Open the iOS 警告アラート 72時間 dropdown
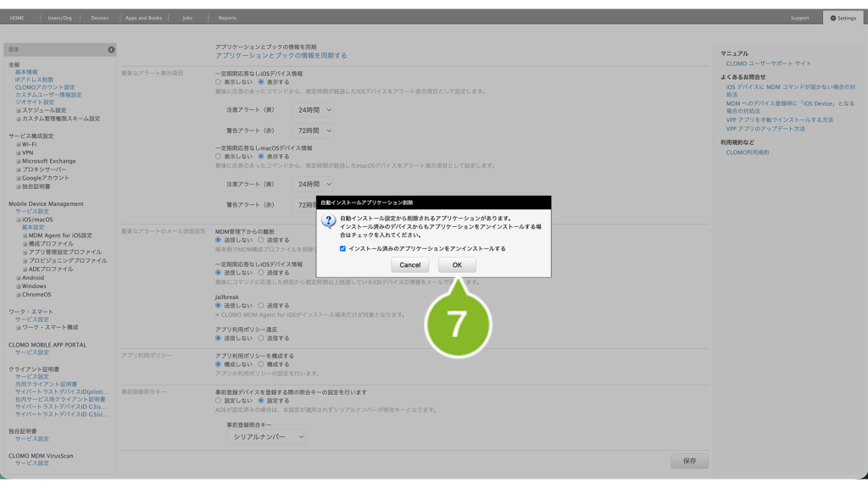This screenshot has height=488, width=868. (x=313, y=130)
